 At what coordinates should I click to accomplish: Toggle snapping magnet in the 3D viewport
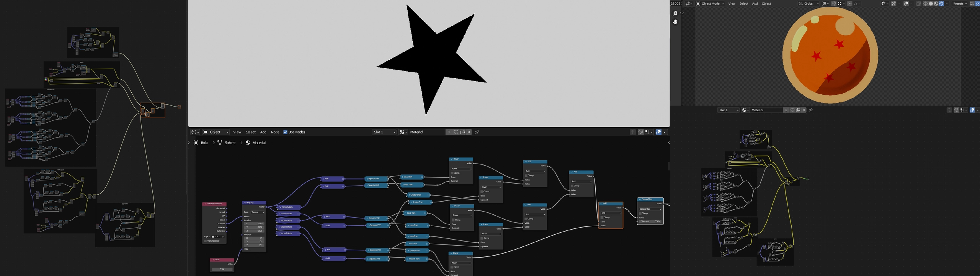tap(834, 4)
